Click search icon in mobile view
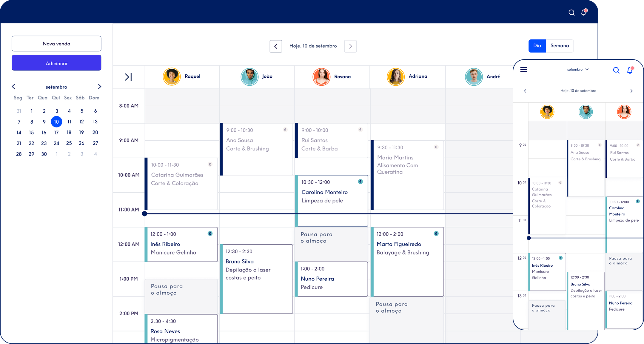Viewport: 644px width, 344px height. tap(616, 70)
